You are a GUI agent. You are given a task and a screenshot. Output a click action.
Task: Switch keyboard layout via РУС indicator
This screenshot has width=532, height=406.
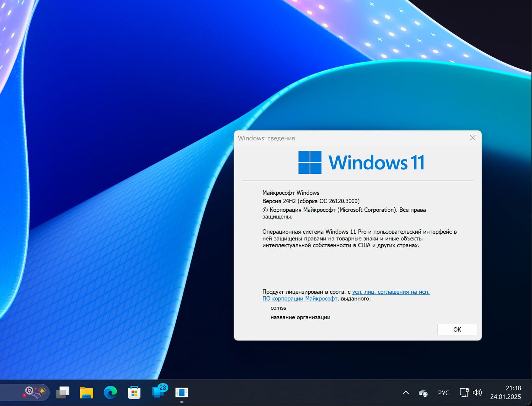[x=443, y=393]
